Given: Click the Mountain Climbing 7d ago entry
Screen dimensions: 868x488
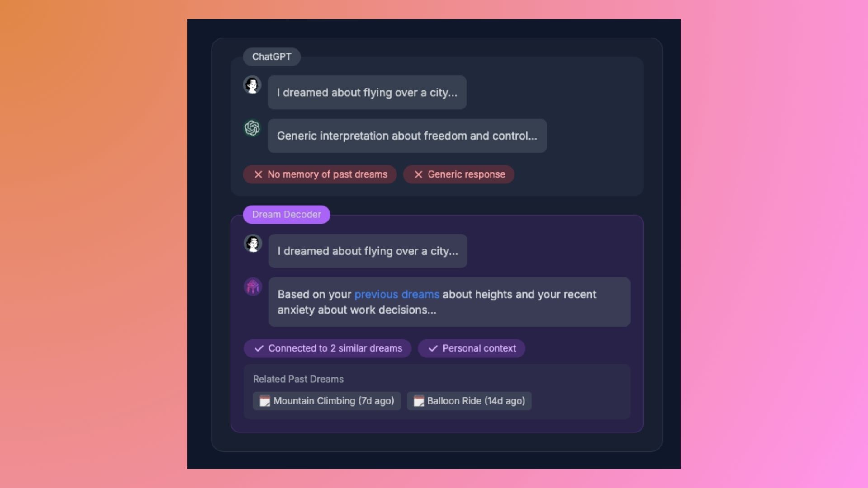Looking at the screenshot, I should [x=325, y=400].
